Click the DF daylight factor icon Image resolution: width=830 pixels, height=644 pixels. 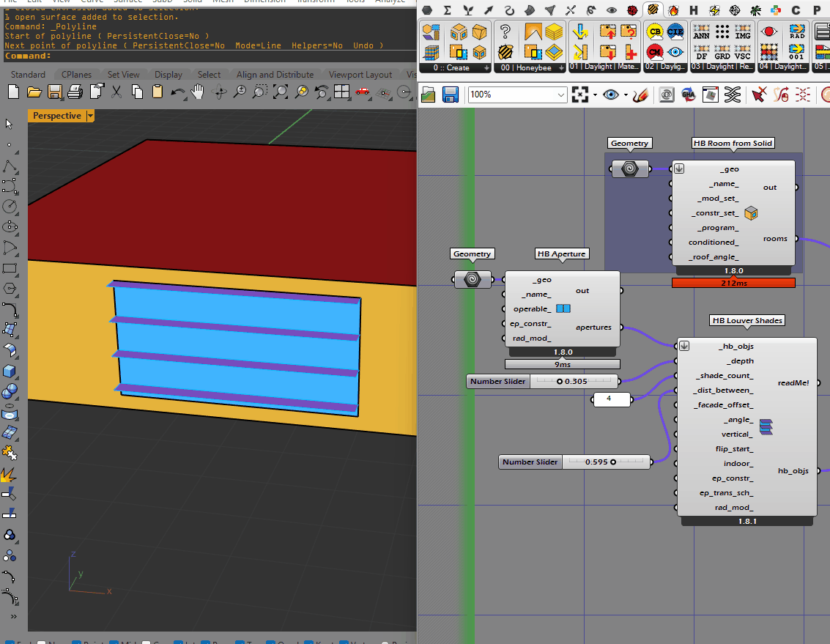click(x=701, y=52)
